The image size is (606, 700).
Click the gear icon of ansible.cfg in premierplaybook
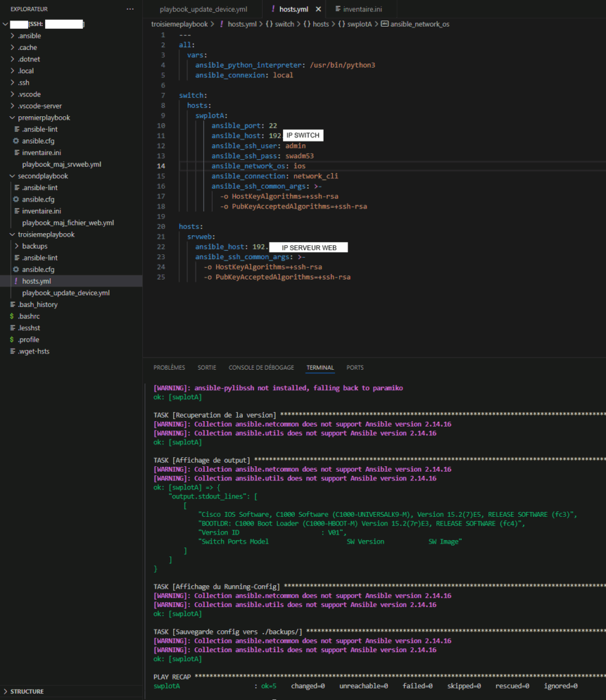coord(16,141)
